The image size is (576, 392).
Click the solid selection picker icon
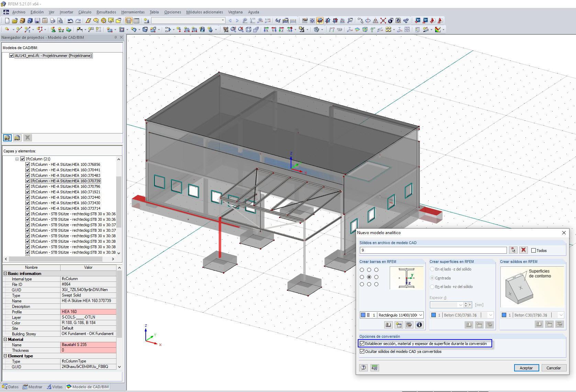tap(513, 250)
